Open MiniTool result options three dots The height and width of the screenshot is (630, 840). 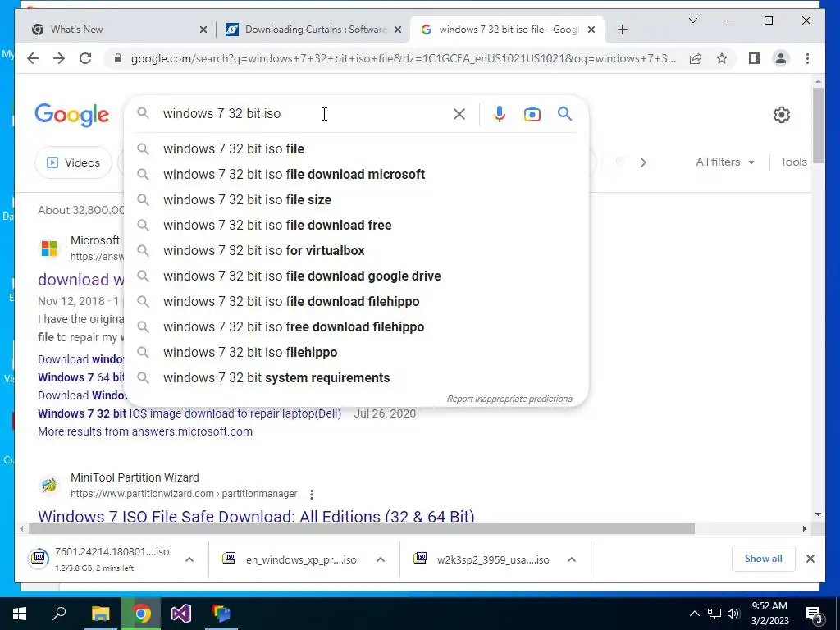point(311,494)
